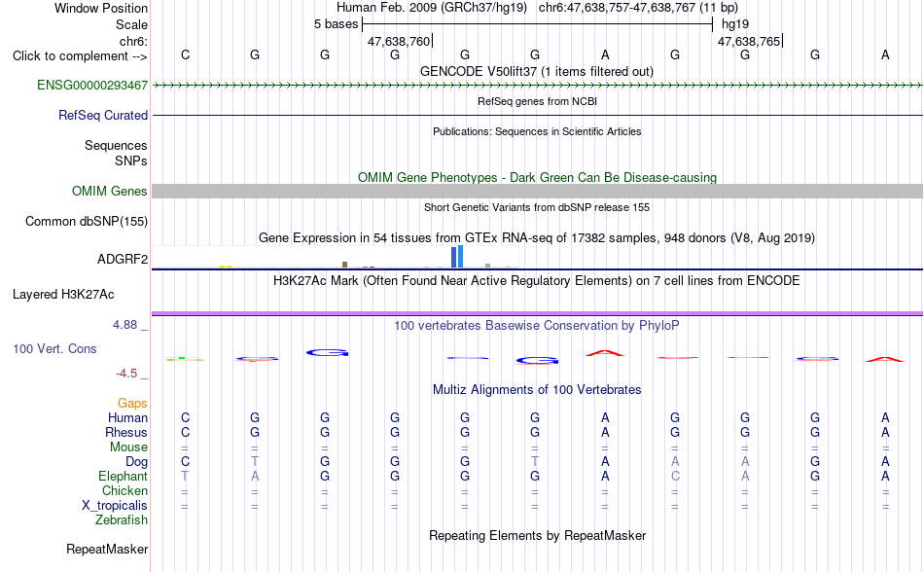Open the GENCODE V50lift37 track title

point(537,72)
